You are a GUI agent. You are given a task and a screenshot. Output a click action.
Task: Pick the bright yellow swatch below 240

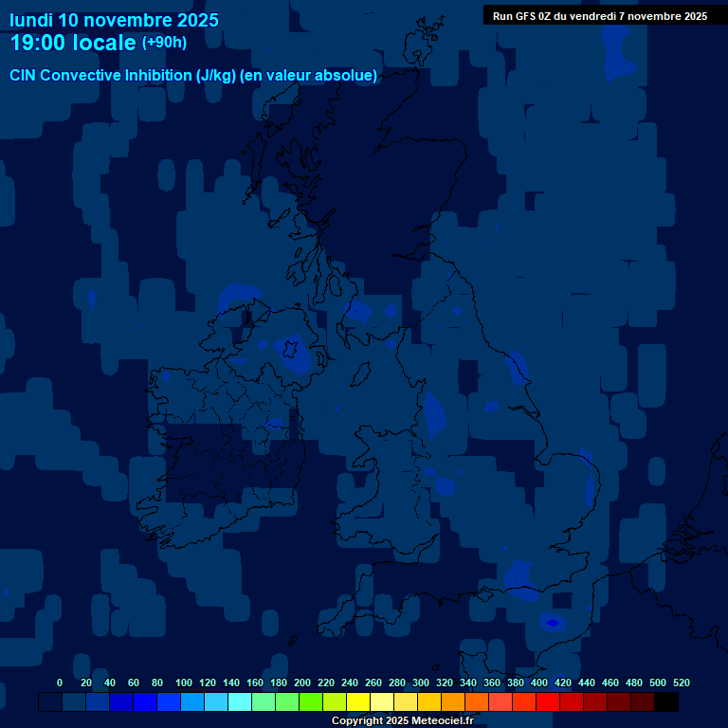pyautogui.click(x=358, y=702)
